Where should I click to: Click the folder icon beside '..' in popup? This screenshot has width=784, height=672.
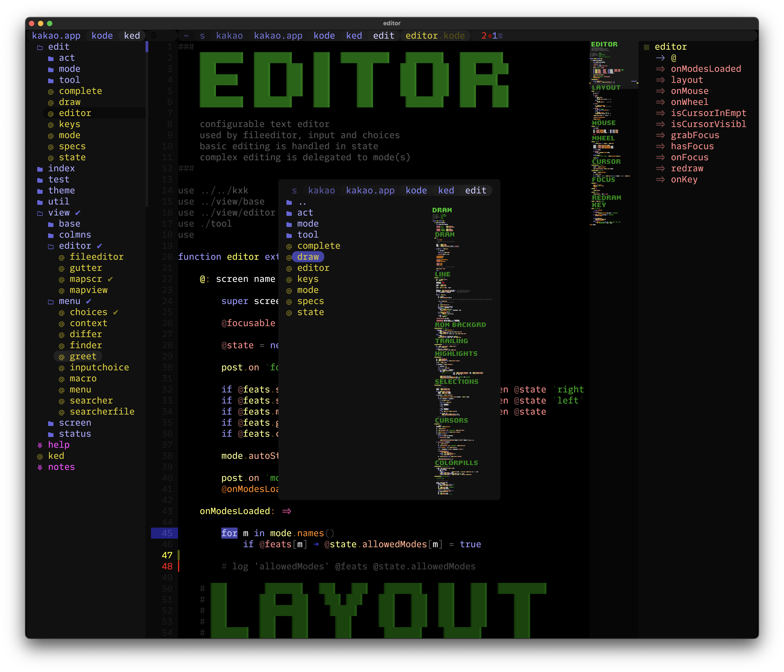(289, 203)
